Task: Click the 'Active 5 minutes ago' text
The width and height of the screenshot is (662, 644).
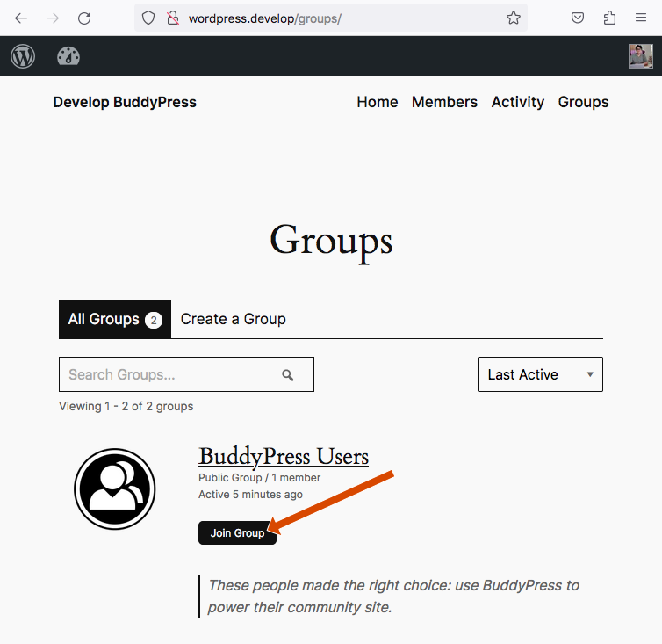Action: coord(250,495)
